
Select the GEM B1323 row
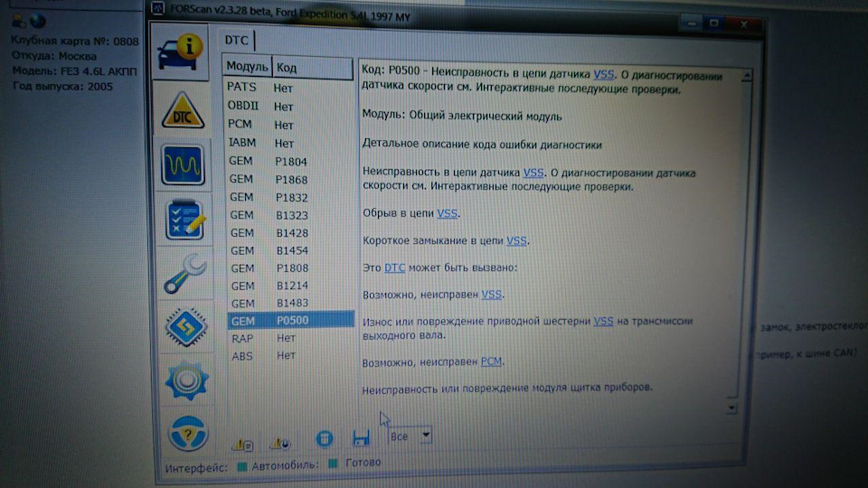(x=290, y=215)
